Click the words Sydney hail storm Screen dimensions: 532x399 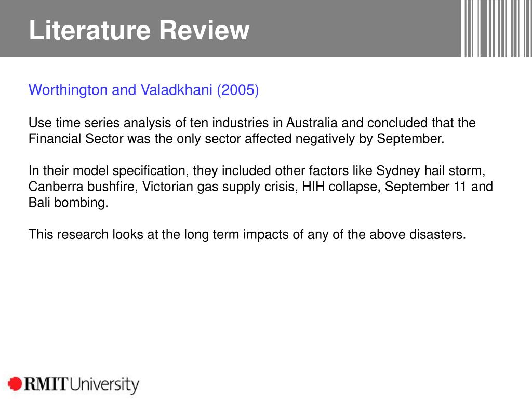431,170
